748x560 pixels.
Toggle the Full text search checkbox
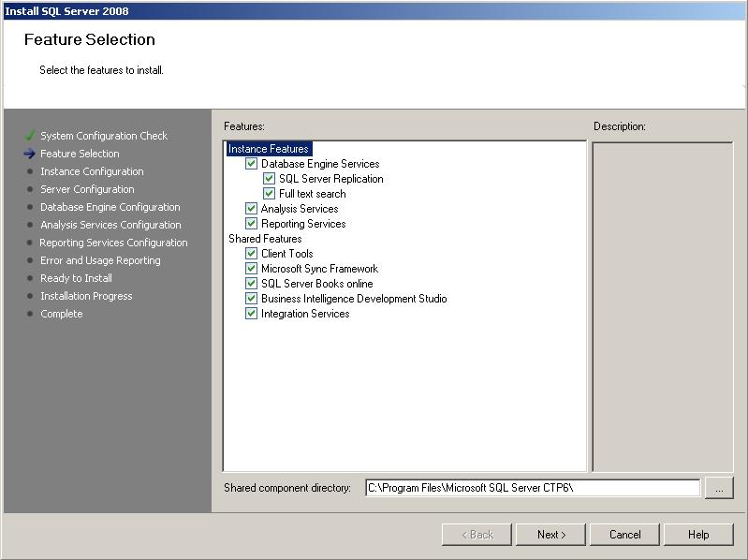269,194
